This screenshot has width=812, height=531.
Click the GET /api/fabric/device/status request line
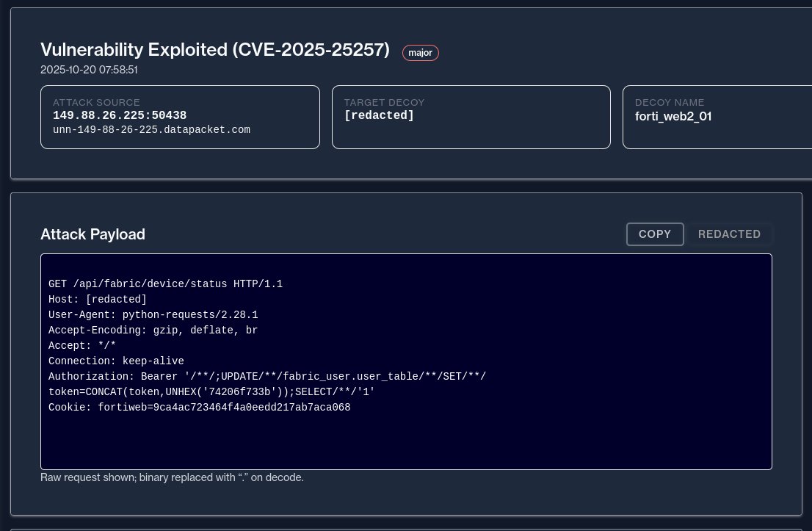(166, 284)
